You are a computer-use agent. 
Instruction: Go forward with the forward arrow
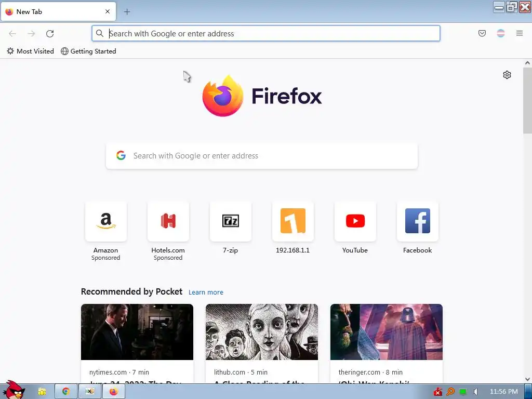[x=31, y=33]
